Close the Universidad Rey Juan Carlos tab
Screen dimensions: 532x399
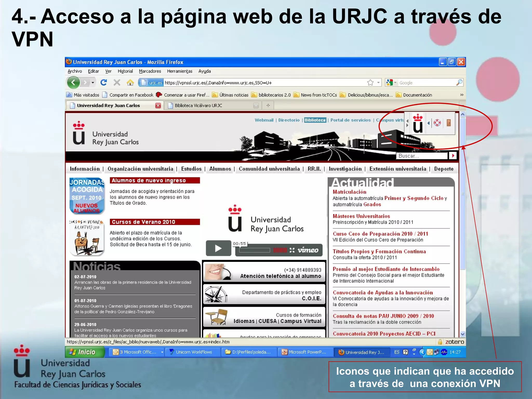(x=158, y=105)
